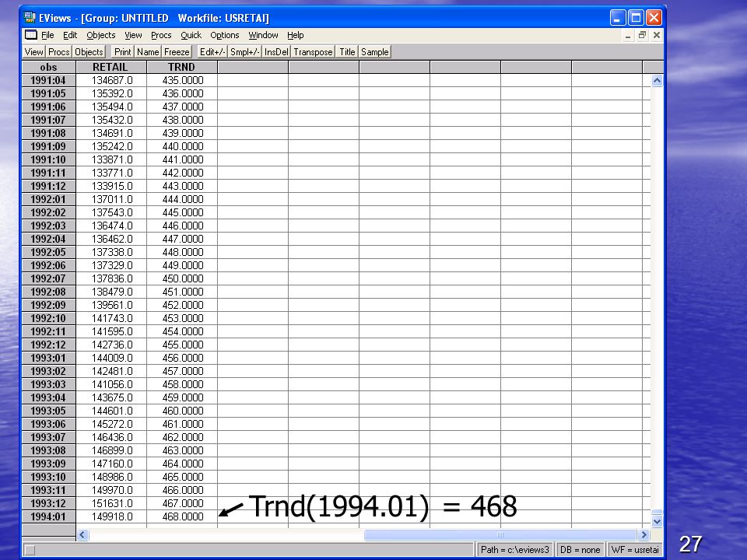Screen dimensions: 747x560
Task: Select the RETAIL column header
Action: click(x=111, y=67)
